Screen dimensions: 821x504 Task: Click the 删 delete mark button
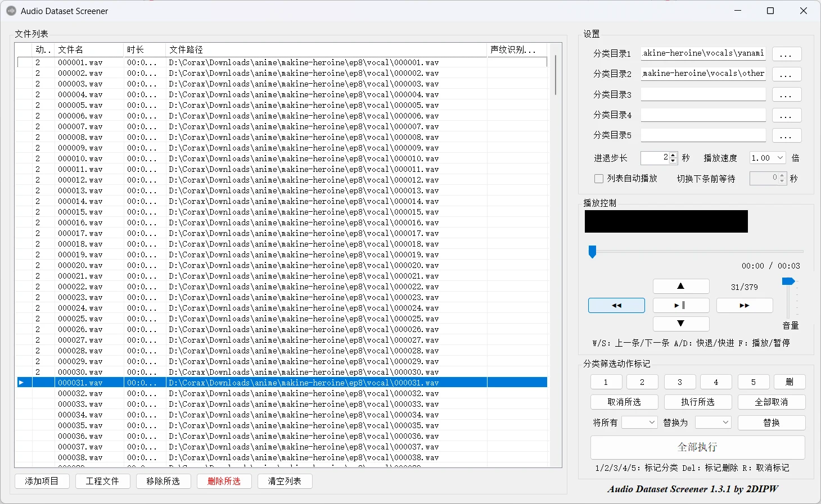(790, 382)
